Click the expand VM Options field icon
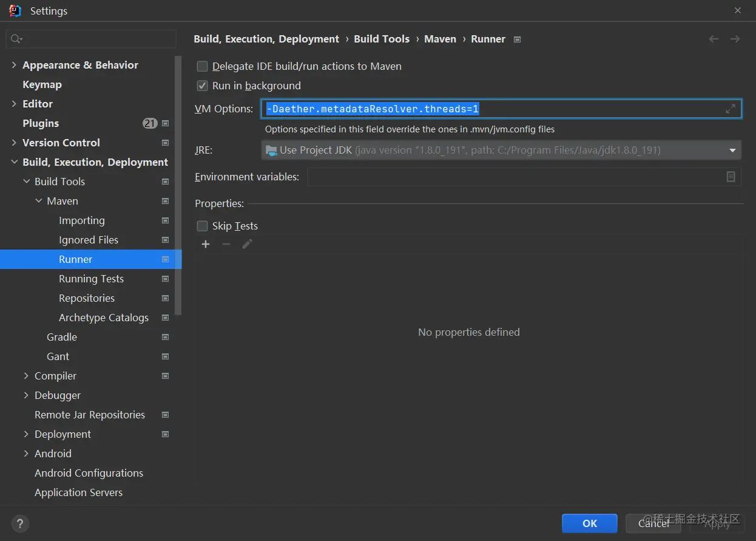Screen dimensions: 756x541 tap(731, 109)
